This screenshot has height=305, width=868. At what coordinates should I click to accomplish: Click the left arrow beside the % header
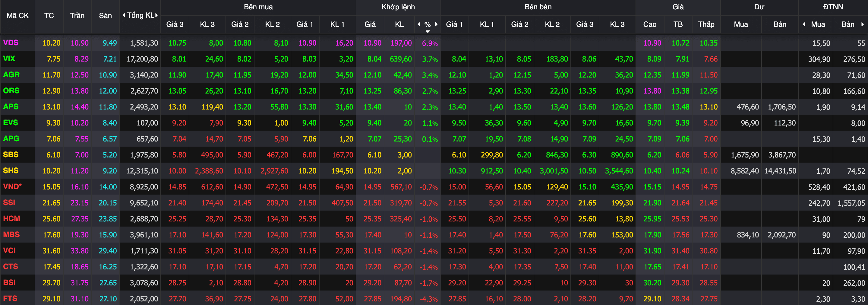click(x=419, y=24)
